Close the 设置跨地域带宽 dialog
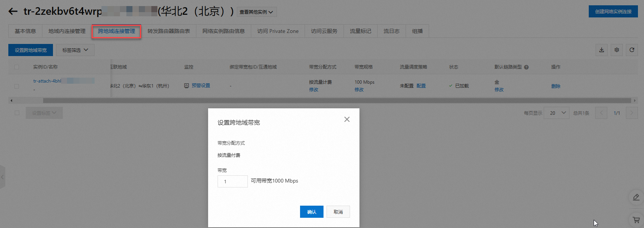The width and height of the screenshot is (644, 228). point(347,119)
